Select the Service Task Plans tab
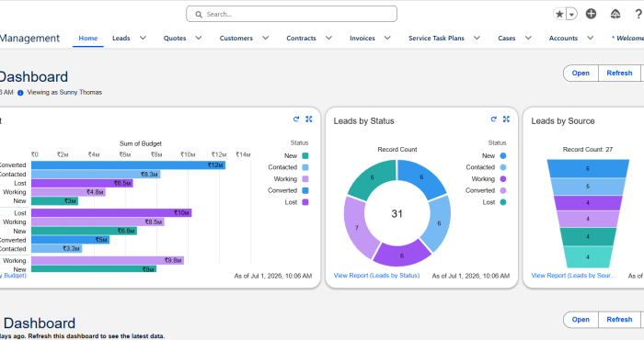644x340 pixels. 436,39
